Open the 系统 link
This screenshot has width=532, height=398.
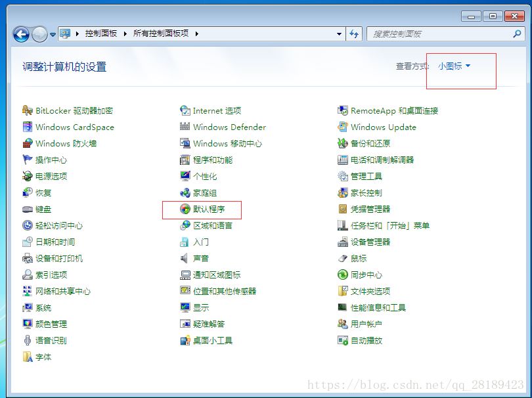point(43,308)
